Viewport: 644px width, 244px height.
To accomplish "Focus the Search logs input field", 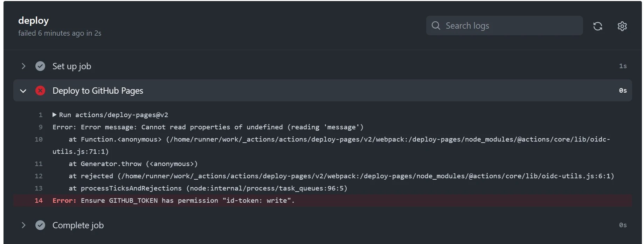I will click(x=505, y=26).
